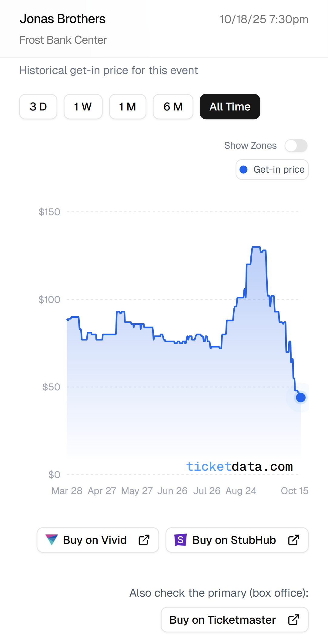Click the StubHub 'S' logo
Screen dimensions: 328x644
[x=181, y=540]
